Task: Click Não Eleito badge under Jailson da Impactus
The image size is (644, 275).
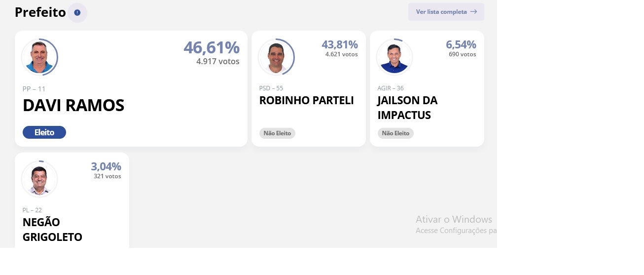Action: [395, 133]
